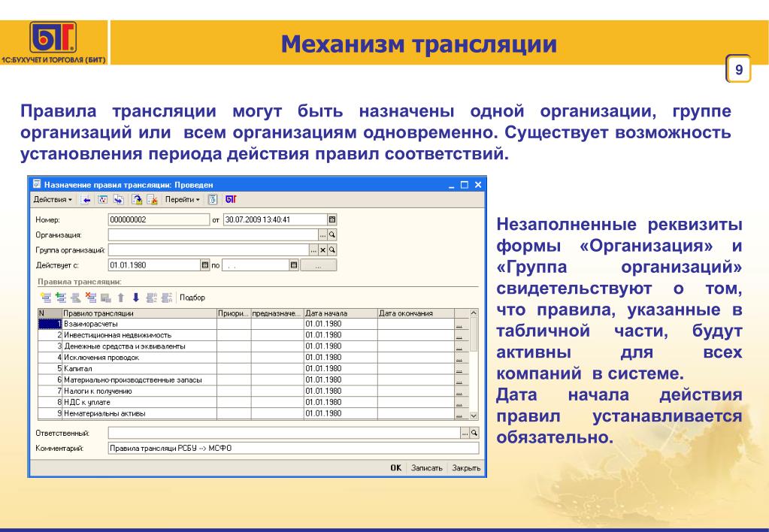This screenshot has width=769, height=532.
Task: Click the magnifier open button for Группа организаций
Action: [332, 250]
